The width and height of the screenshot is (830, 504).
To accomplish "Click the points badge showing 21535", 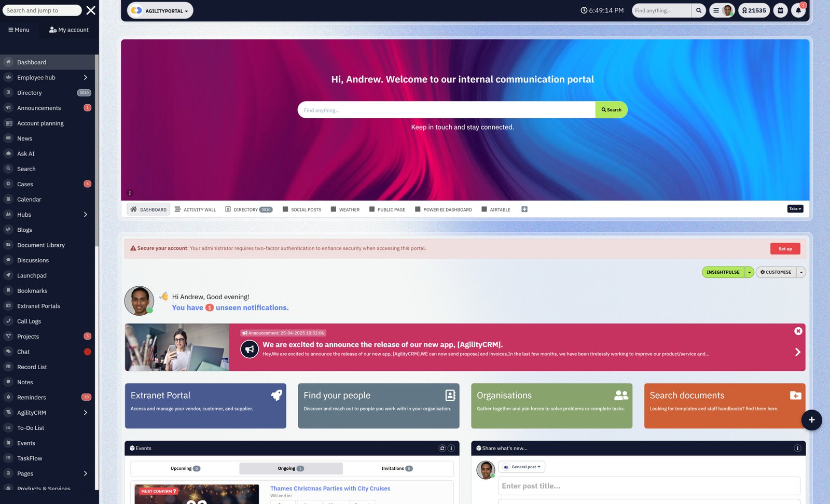I will point(754,10).
